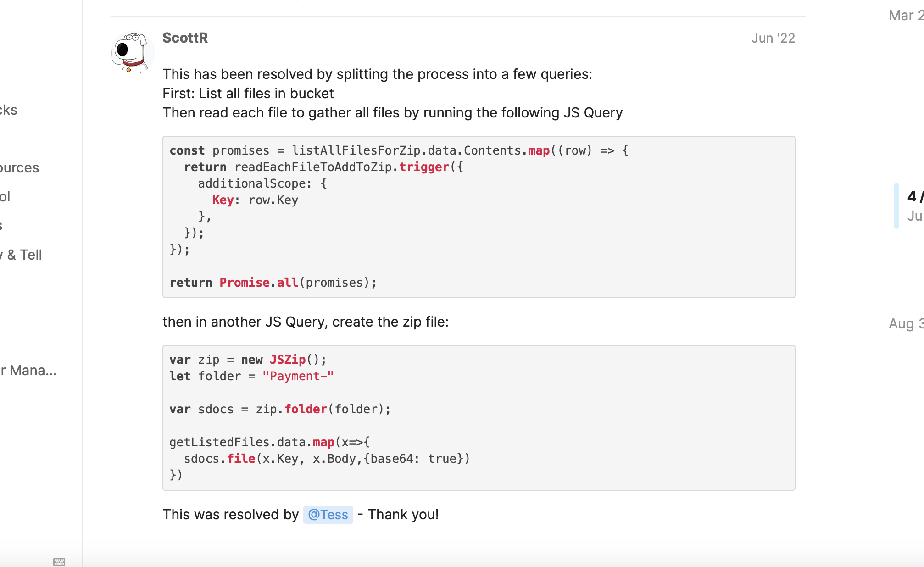The image size is (924, 567).
Task: Open the @Tess mention
Action: tap(328, 515)
